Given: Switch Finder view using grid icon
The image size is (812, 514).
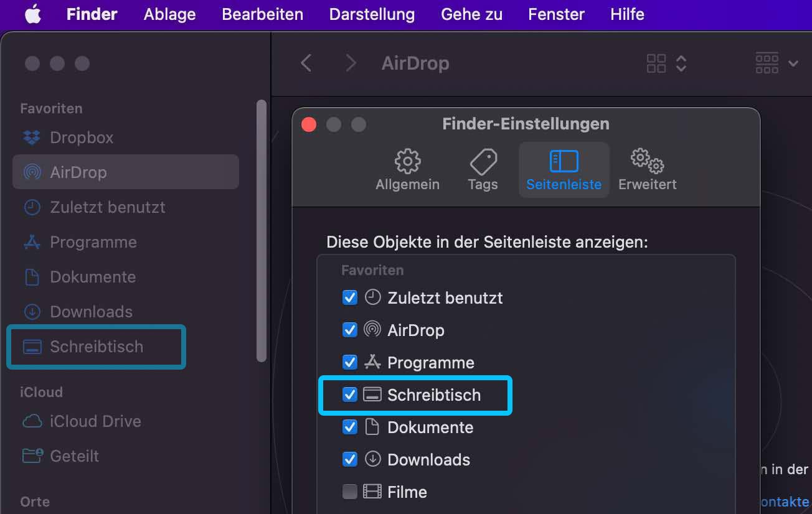Looking at the screenshot, I should (656, 63).
